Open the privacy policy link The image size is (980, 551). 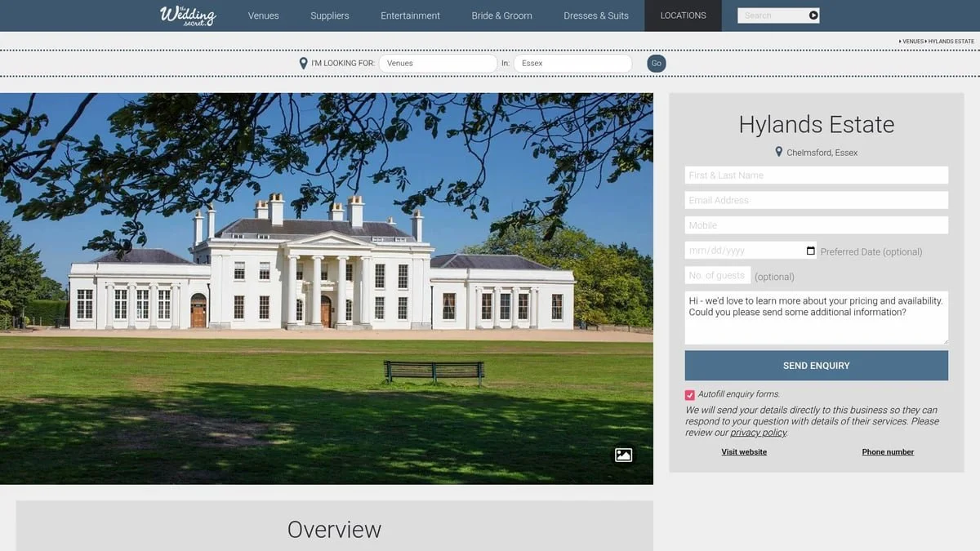(x=759, y=433)
